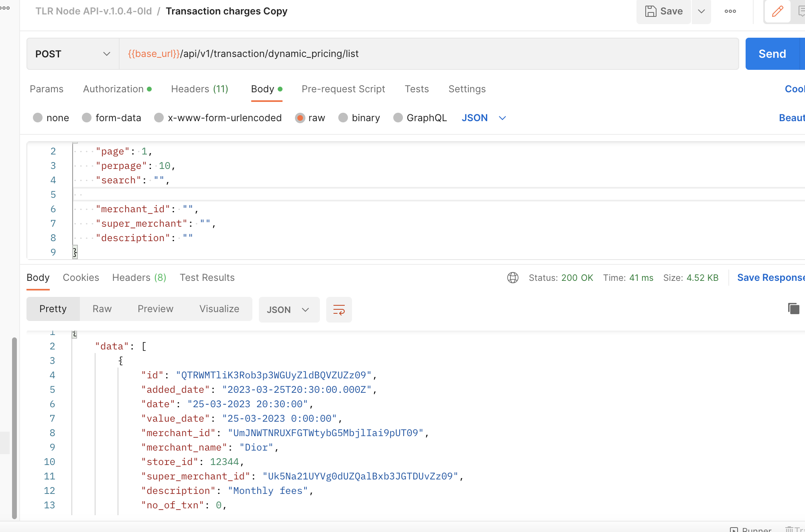805x532 pixels.
Task: Toggle the wrap lines icon
Action: click(339, 310)
